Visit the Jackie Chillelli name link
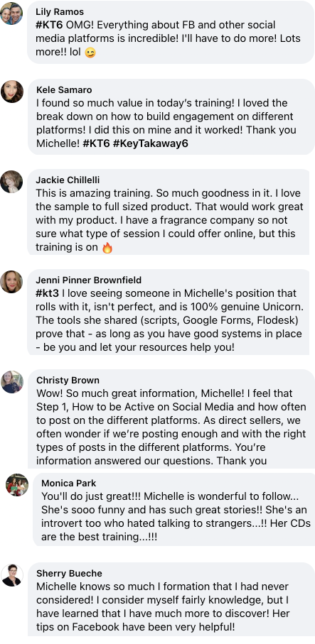The width and height of the screenshot is (315, 644). (68, 180)
